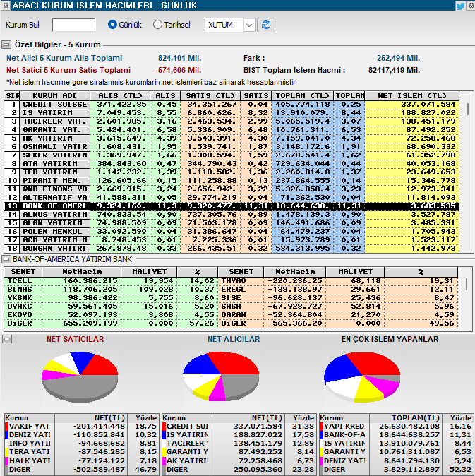Click the OYAKC stock row
This screenshot has width=475, height=476.
click(111, 307)
